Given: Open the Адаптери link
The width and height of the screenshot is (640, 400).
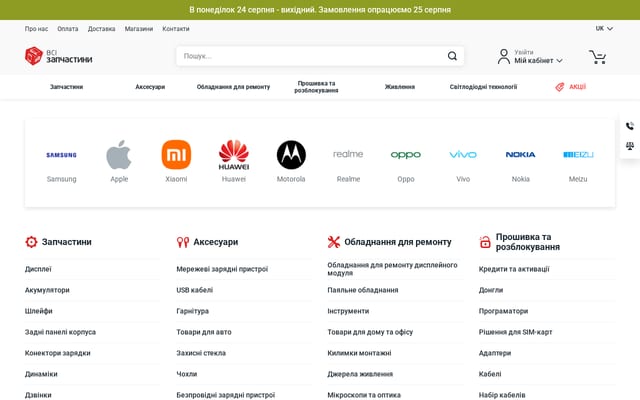Looking at the screenshot, I should click(495, 353).
